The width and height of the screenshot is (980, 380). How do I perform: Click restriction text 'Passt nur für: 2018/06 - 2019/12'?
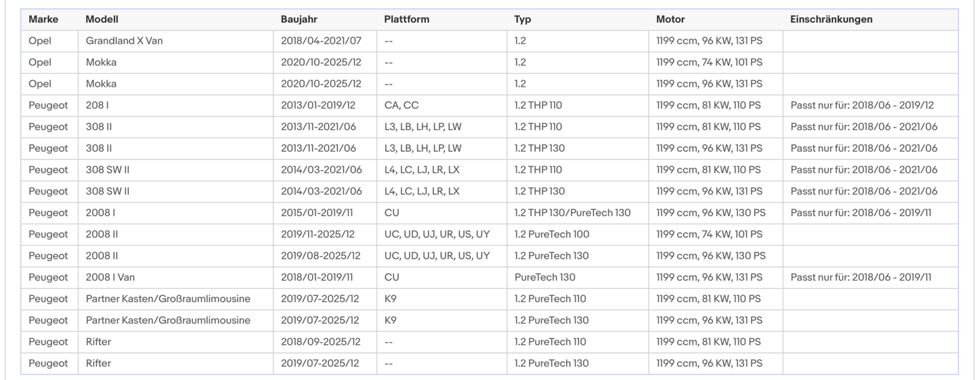(862, 105)
